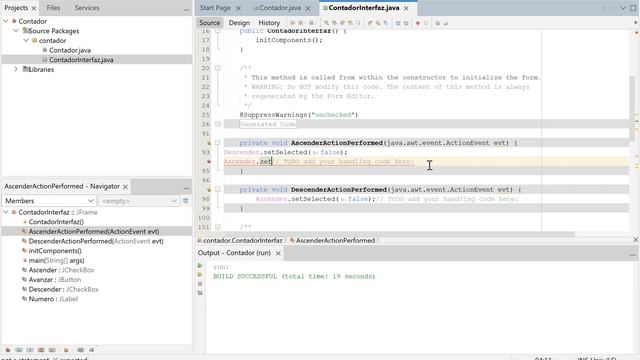Uncomment selected lines icon
640x360 pixels.
pos(445,23)
